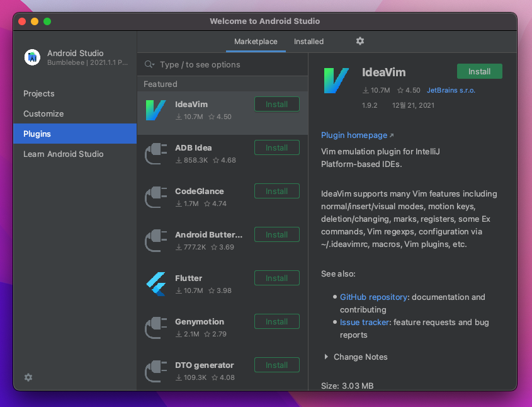
Task: Click the search magnifier icon
Action: coord(149,64)
